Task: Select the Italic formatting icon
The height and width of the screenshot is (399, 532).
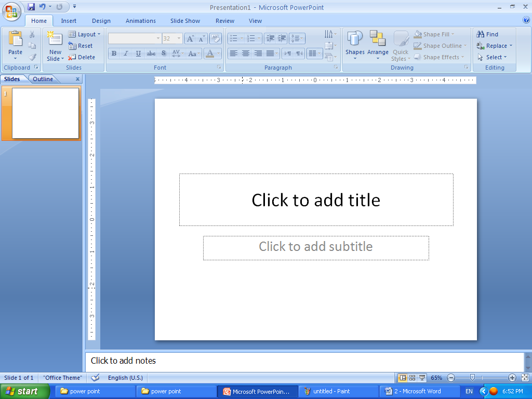Action: (x=126, y=53)
